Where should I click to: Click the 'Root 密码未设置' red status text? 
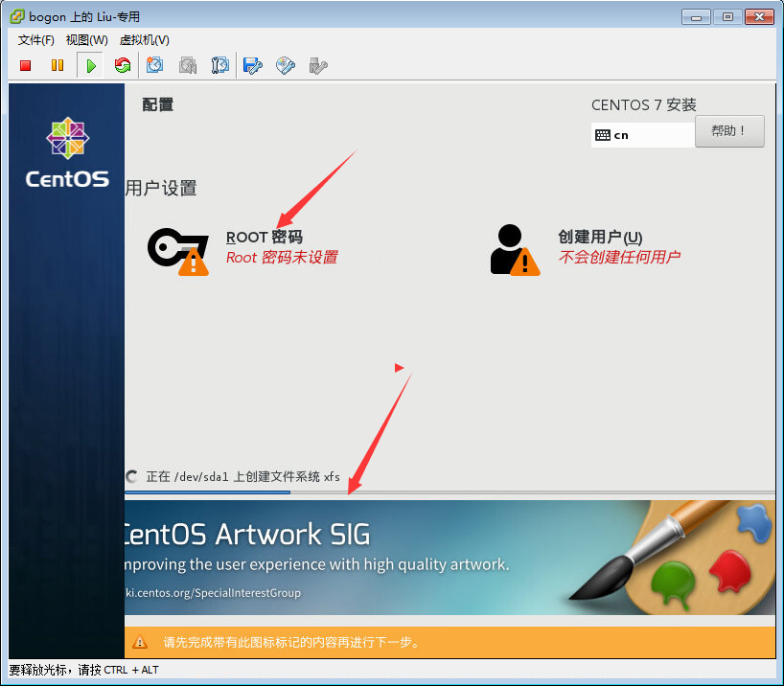click(282, 257)
